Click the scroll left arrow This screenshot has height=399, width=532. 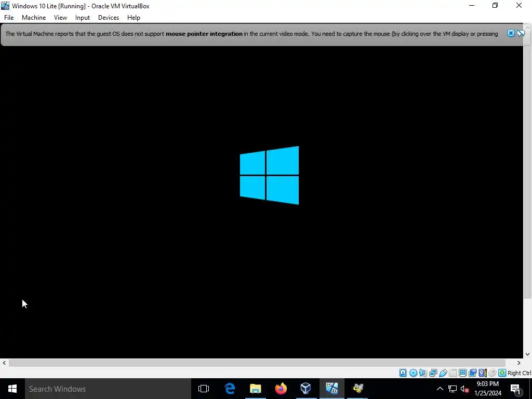4,363
